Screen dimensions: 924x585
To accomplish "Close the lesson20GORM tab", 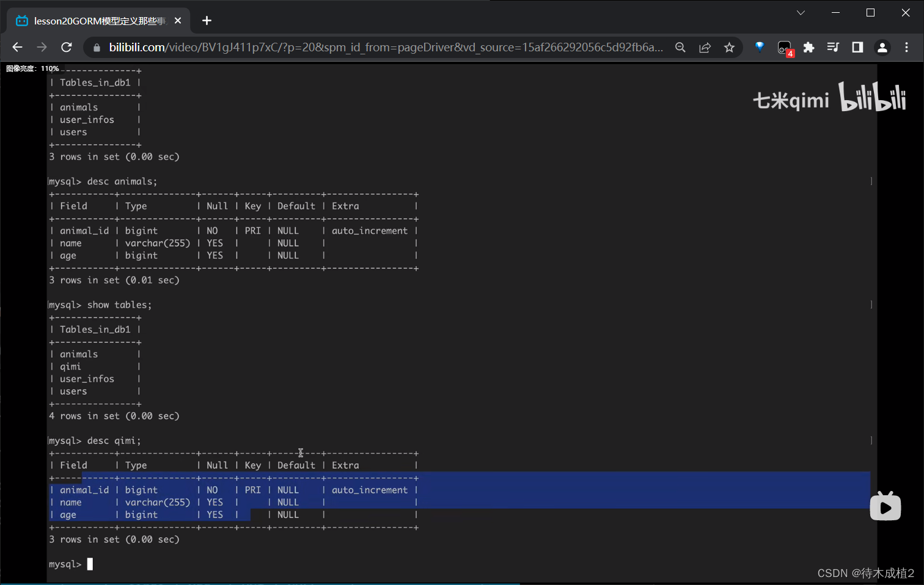I will (178, 21).
